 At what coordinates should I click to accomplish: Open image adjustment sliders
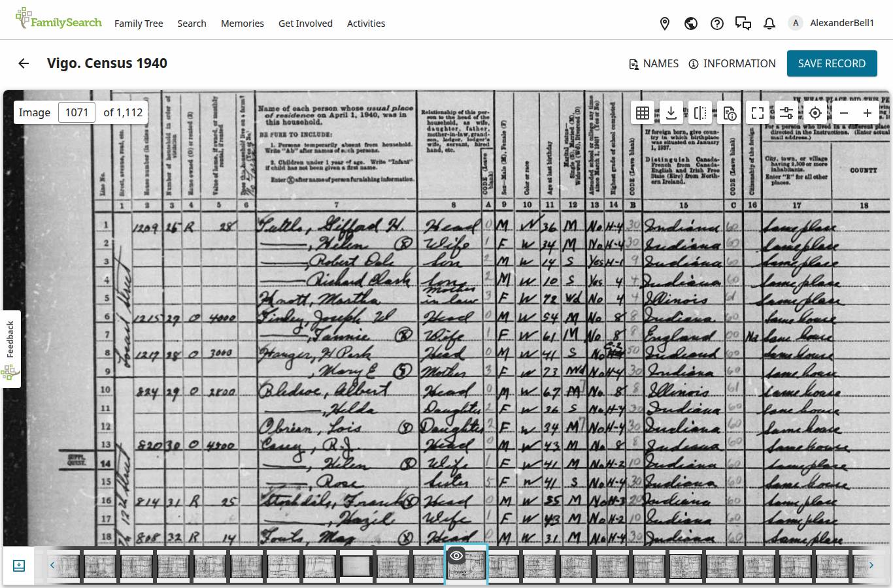pyautogui.click(x=786, y=112)
